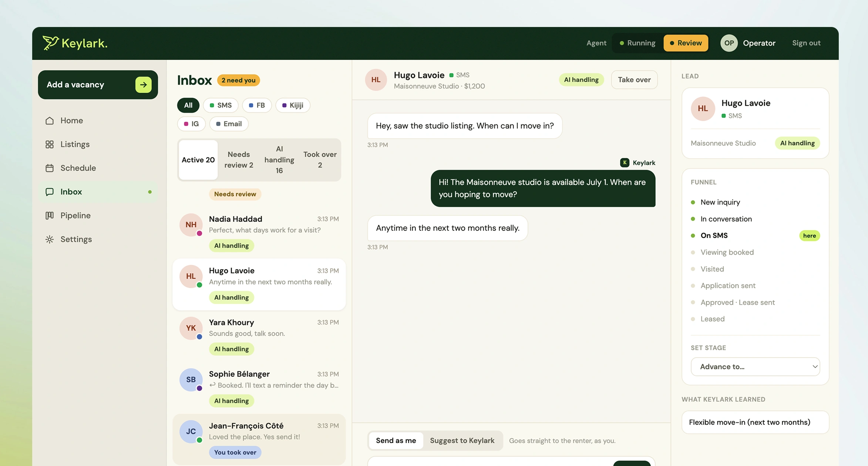This screenshot has width=868, height=466.
Task: Switch agent mode to Running
Action: (637, 43)
